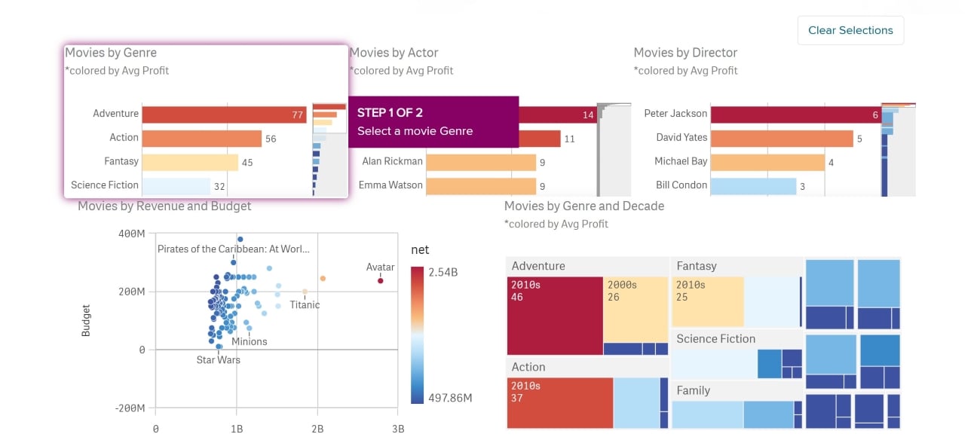Select Emma Watson's bar in the actor chart
This screenshot has width=980, height=437.
pos(480,185)
